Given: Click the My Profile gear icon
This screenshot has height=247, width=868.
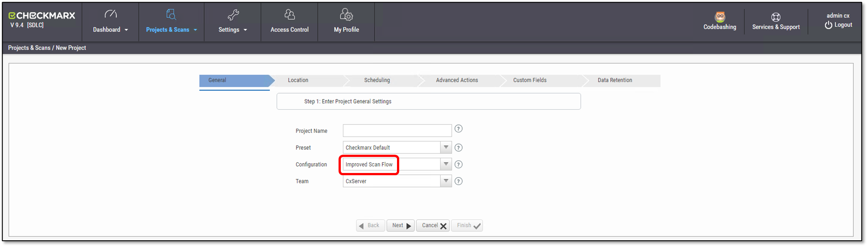Looking at the screenshot, I should coord(347,15).
